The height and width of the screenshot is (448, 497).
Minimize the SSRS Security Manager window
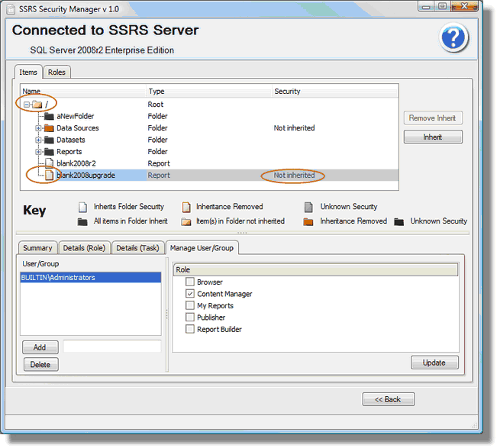427,6
